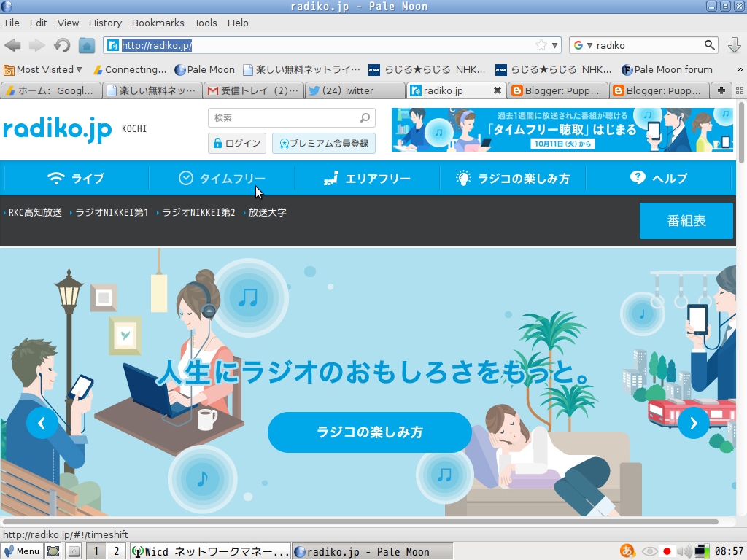Open the RKC高知放送 station link
The height and width of the screenshot is (560, 747).
tap(35, 212)
